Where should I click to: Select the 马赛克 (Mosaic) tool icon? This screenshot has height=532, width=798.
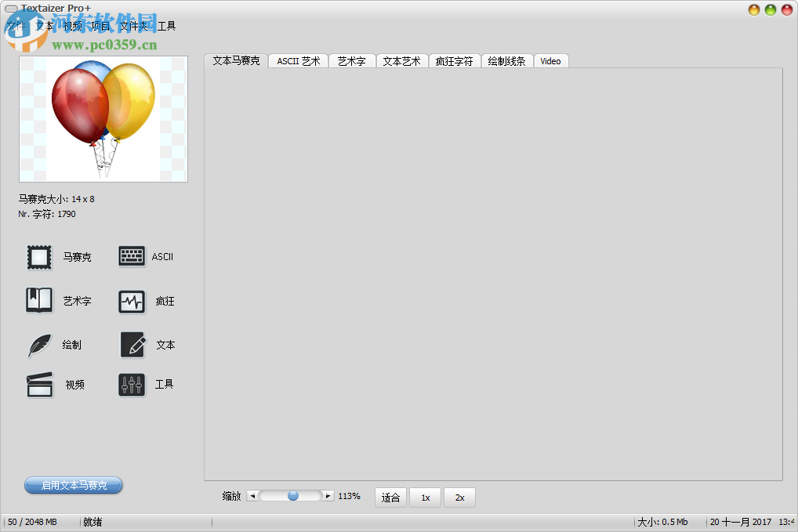(39, 256)
